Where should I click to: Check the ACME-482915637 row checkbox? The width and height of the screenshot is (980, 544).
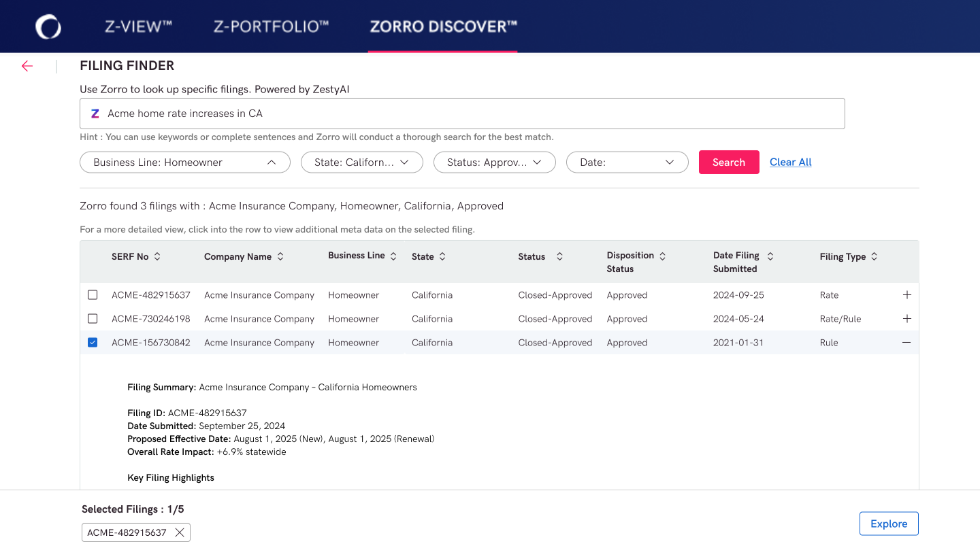point(93,295)
